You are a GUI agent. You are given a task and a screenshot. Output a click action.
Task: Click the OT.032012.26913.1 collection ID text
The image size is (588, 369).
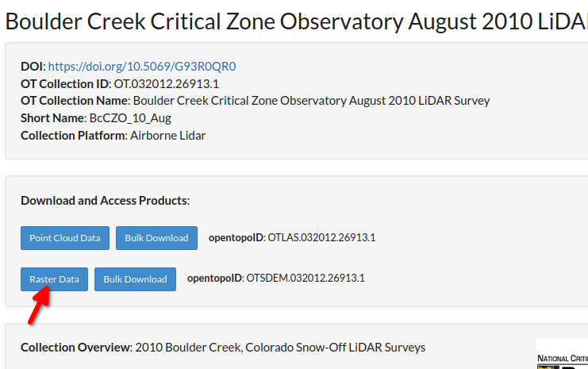[x=167, y=83]
